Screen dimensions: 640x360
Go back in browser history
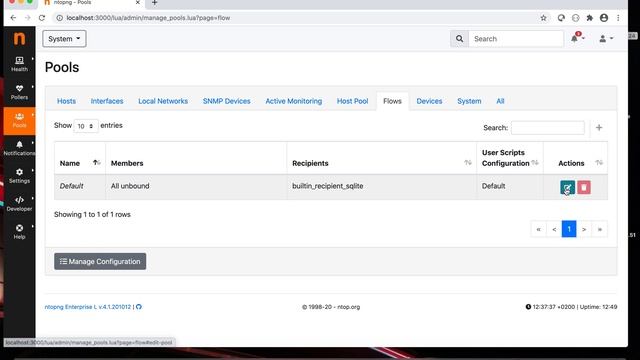pyautogui.click(x=13, y=18)
